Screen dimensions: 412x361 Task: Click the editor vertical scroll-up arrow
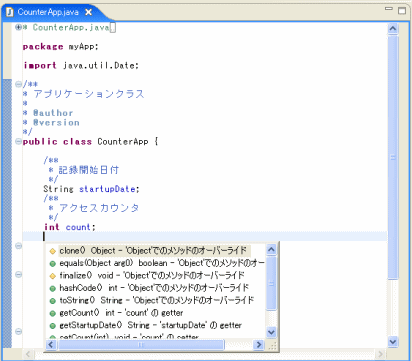[x=393, y=29]
